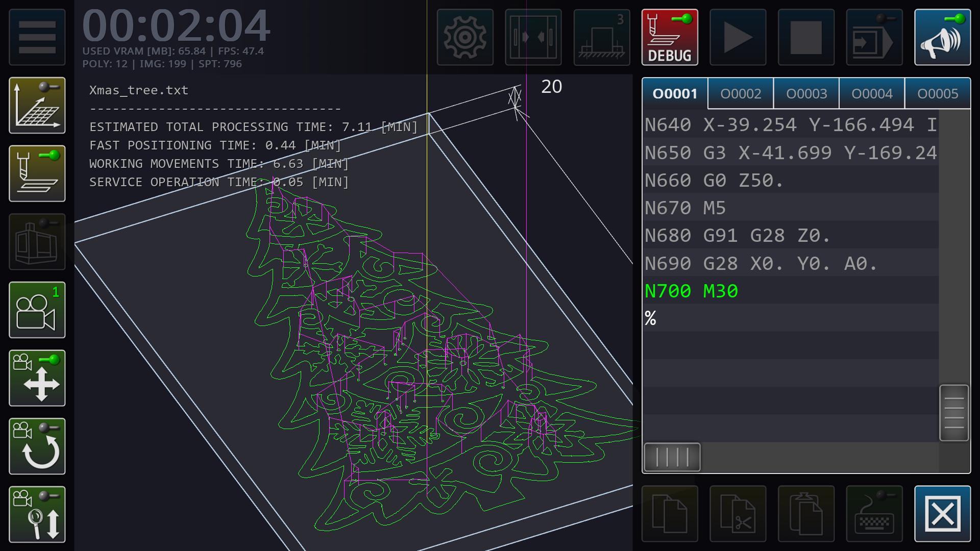Viewport: 980px width, 551px height.
Task: Switch to the O0002 program tab
Action: coord(740,93)
